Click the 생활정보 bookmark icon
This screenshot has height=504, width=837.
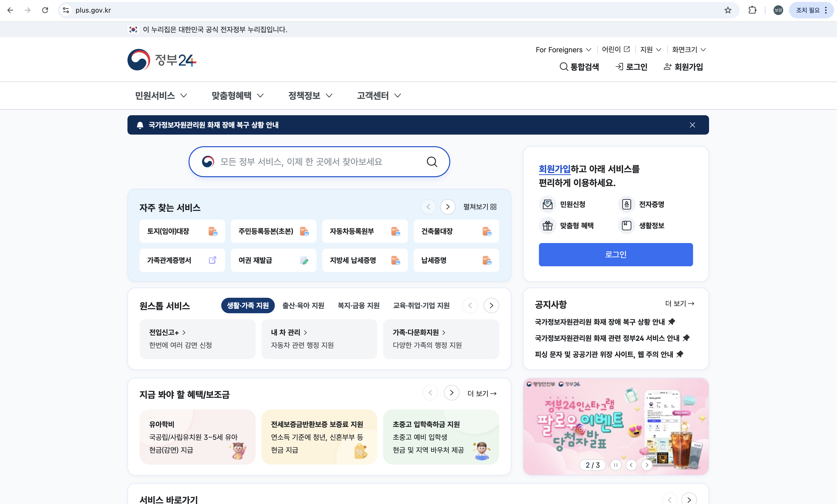point(626,226)
